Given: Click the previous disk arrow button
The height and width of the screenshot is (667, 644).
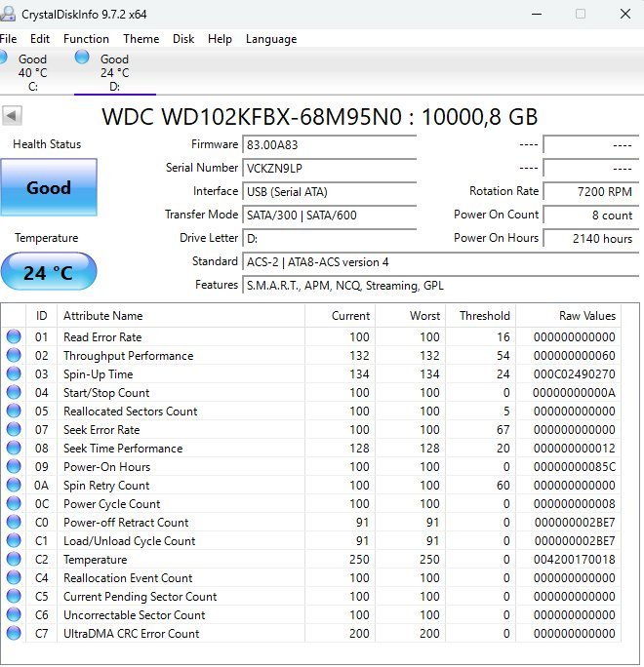Looking at the screenshot, I should [x=13, y=116].
